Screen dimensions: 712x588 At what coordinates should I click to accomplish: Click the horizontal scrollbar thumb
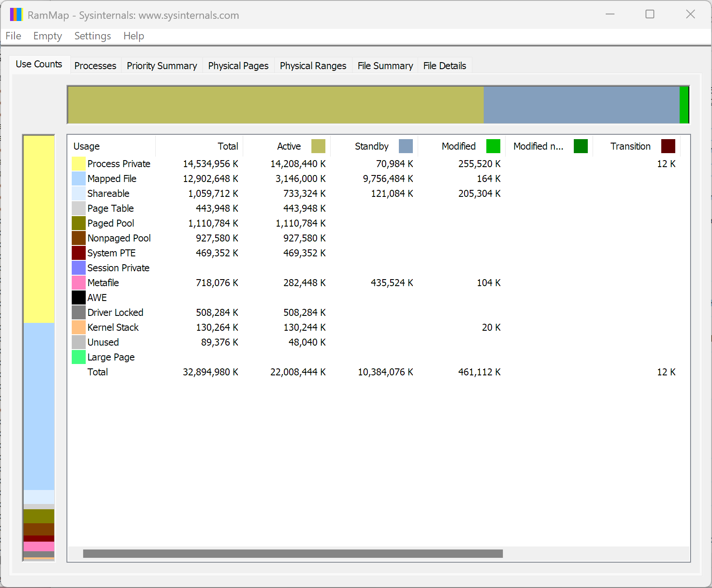tap(293, 554)
